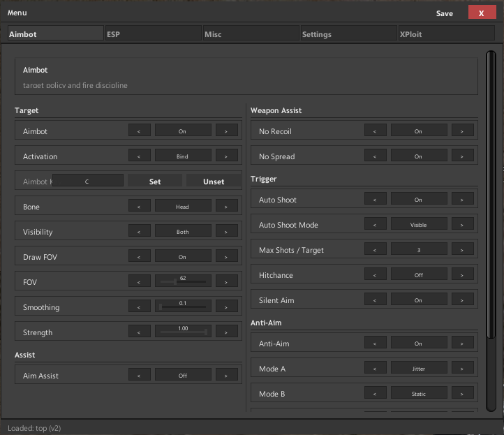504x435 pixels.
Task: Toggle the Hitchance Off value
Action: tap(419, 274)
